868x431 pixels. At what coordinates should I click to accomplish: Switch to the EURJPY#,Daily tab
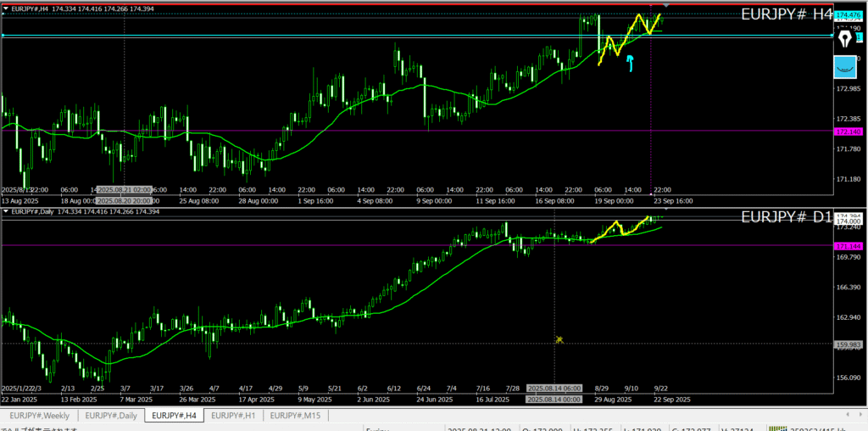click(111, 415)
